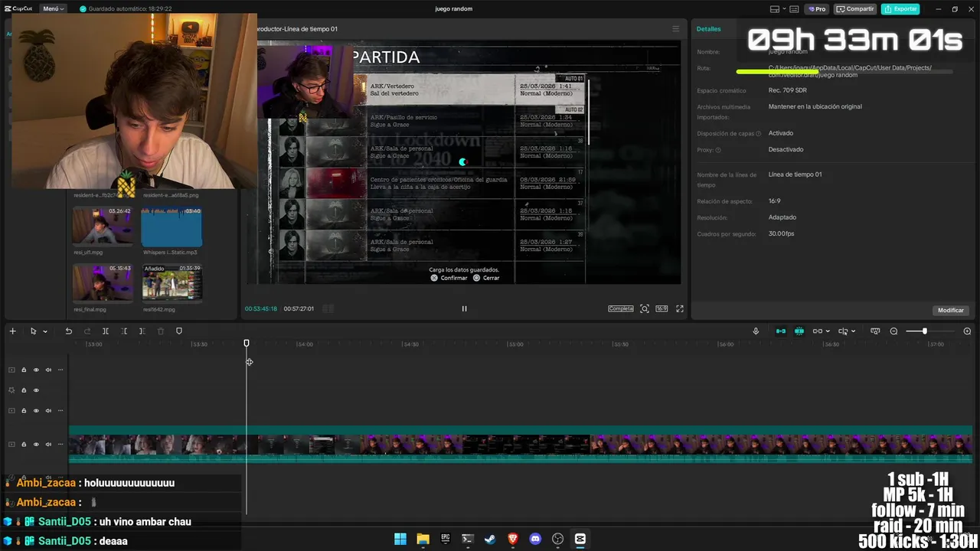Viewport: 980px width, 551px height.
Task: Select the resi1642.mpg media thumbnail
Action: [x=172, y=282]
